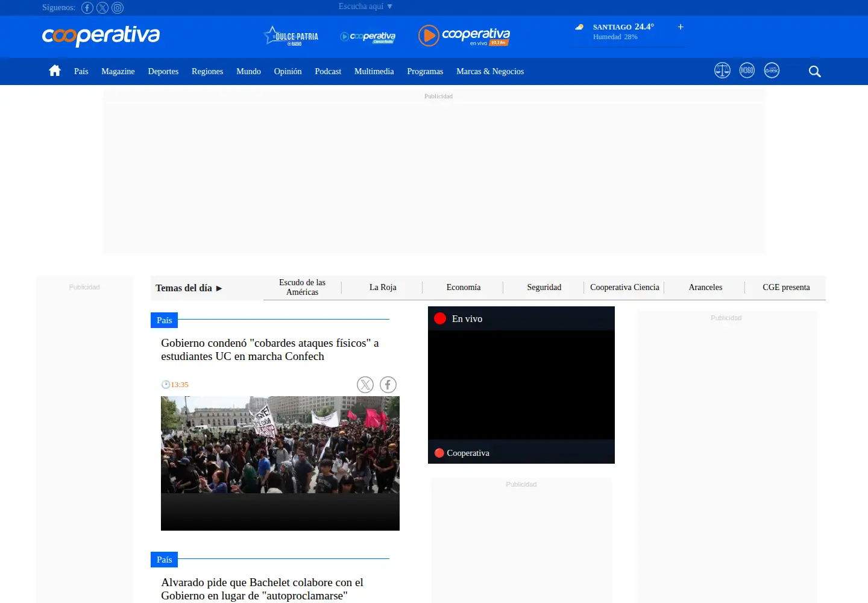Open the País menu
Viewport: 868px width, 603px height.
click(81, 71)
